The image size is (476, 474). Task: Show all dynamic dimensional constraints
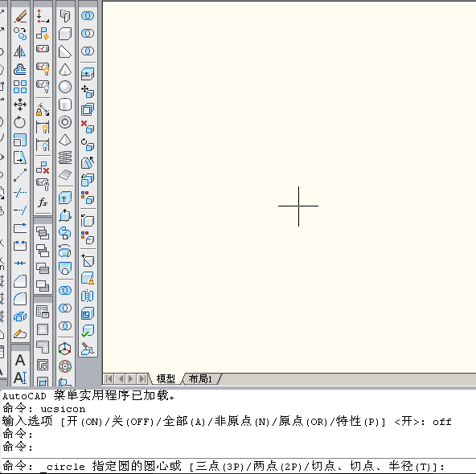[43, 127]
